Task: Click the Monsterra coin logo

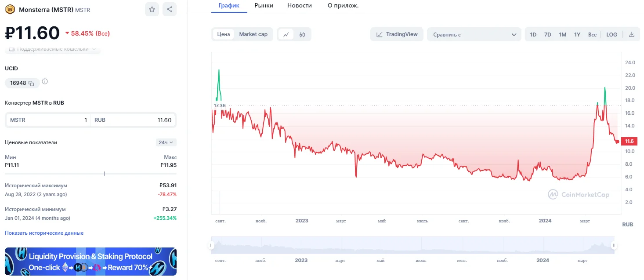Action: (10, 9)
